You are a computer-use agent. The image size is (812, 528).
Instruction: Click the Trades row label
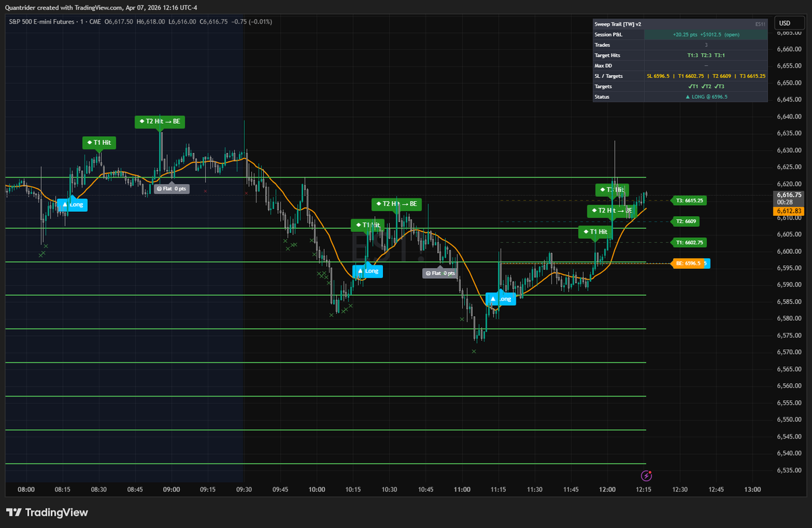(602, 45)
